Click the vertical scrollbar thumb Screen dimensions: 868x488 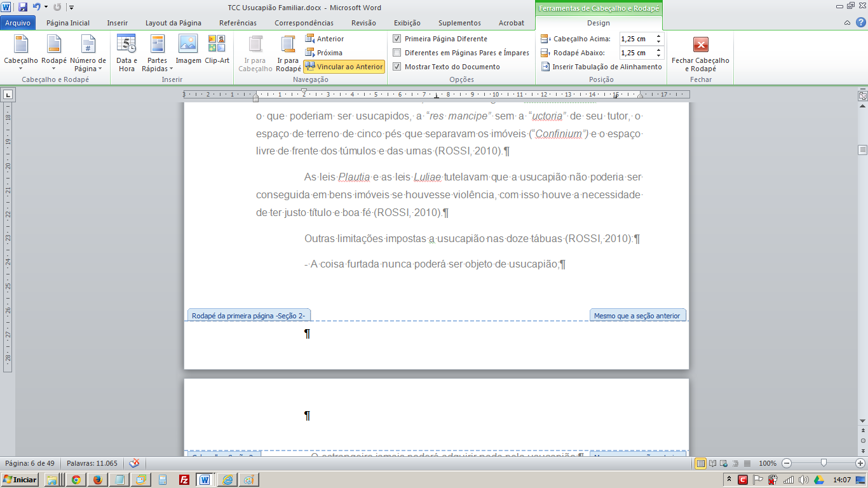pos(862,150)
